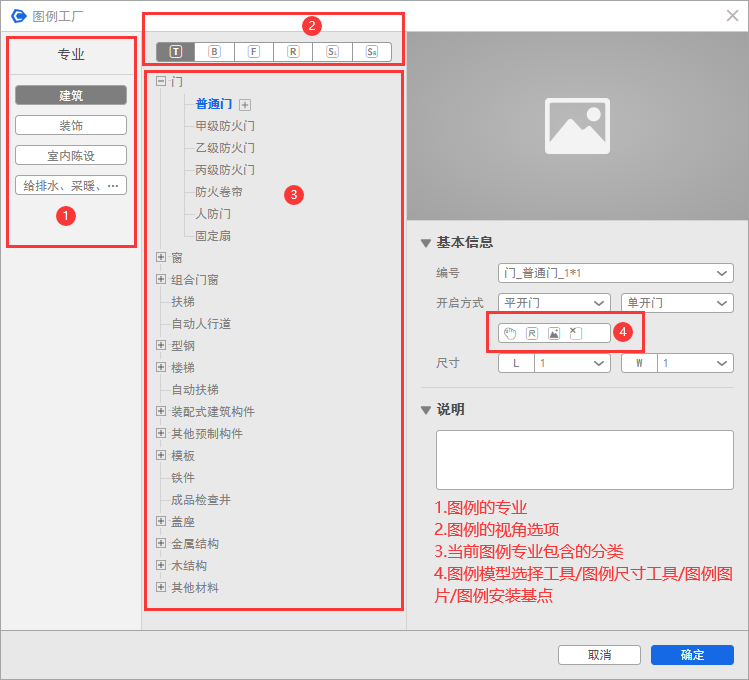Click the 确定 button
Screen dimensions: 749x680
click(x=692, y=655)
